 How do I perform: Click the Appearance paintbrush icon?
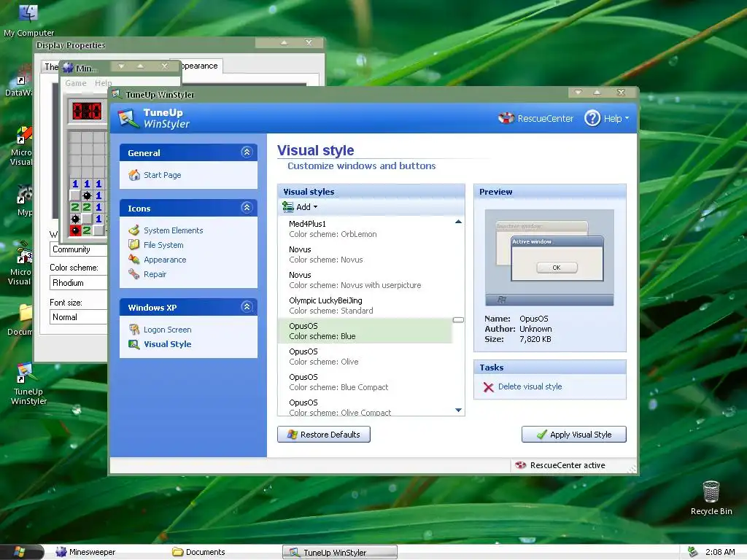134,260
